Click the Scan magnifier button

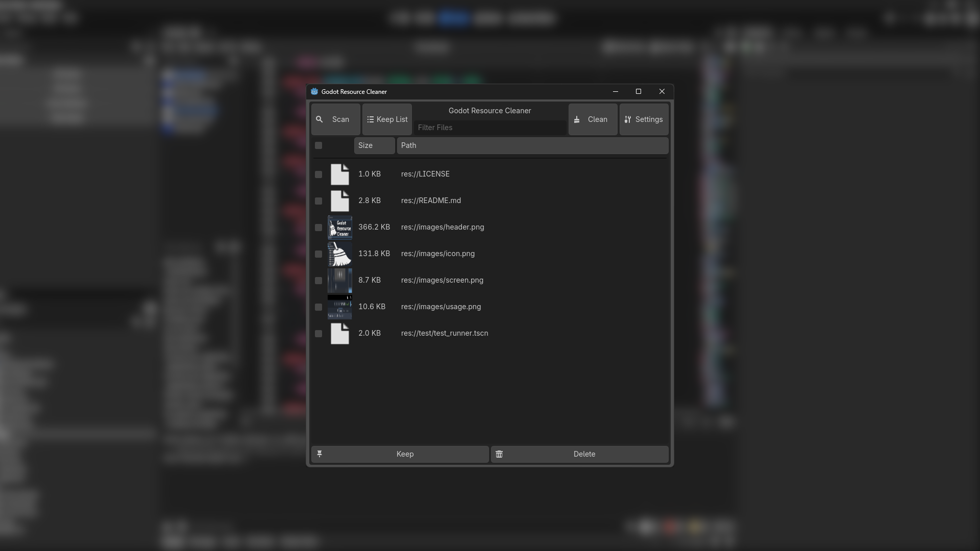[x=335, y=119]
